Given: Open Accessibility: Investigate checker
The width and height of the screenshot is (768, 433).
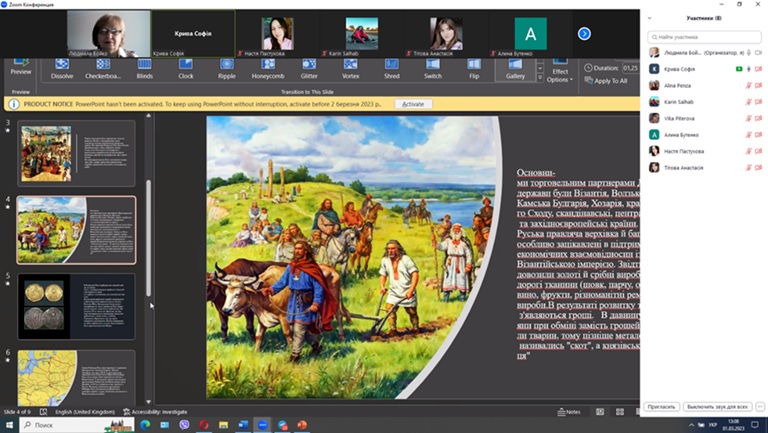Looking at the screenshot, I should click(x=155, y=412).
